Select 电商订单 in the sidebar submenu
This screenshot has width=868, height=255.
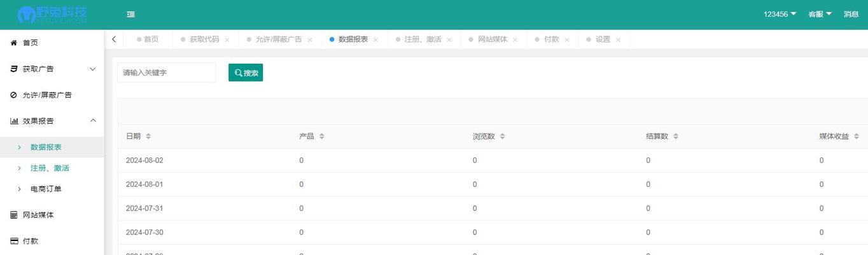[x=52, y=189]
